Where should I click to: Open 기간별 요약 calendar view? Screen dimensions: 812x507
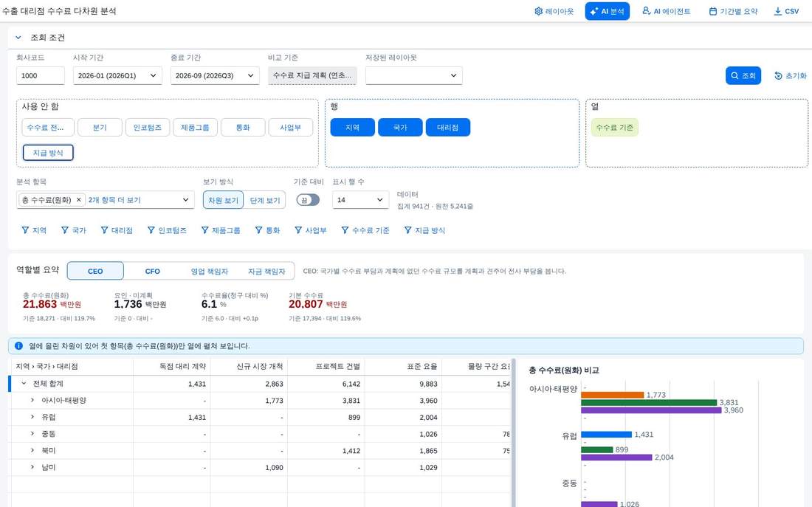pos(733,11)
